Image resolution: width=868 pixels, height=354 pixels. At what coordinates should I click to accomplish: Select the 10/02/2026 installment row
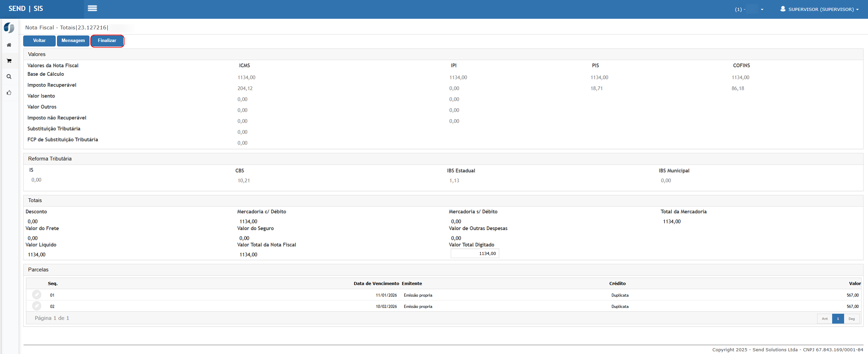tap(386, 307)
